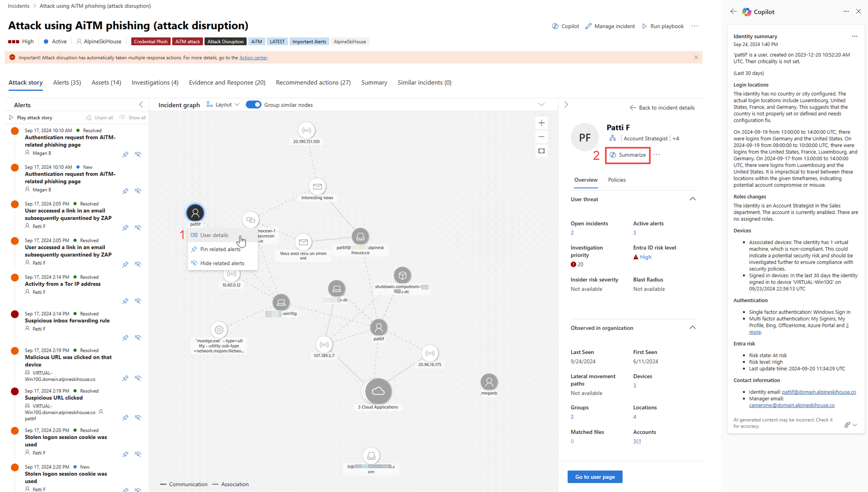
Task: Open the Action center link
Action: click(253, 58)
